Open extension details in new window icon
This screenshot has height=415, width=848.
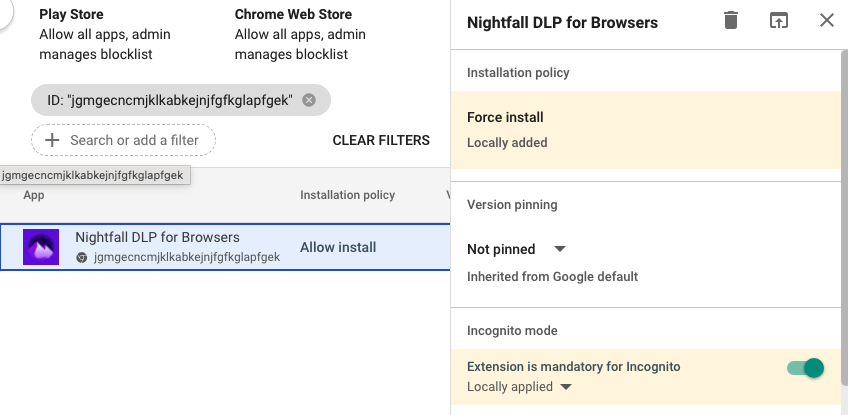[x=779, y=21]
